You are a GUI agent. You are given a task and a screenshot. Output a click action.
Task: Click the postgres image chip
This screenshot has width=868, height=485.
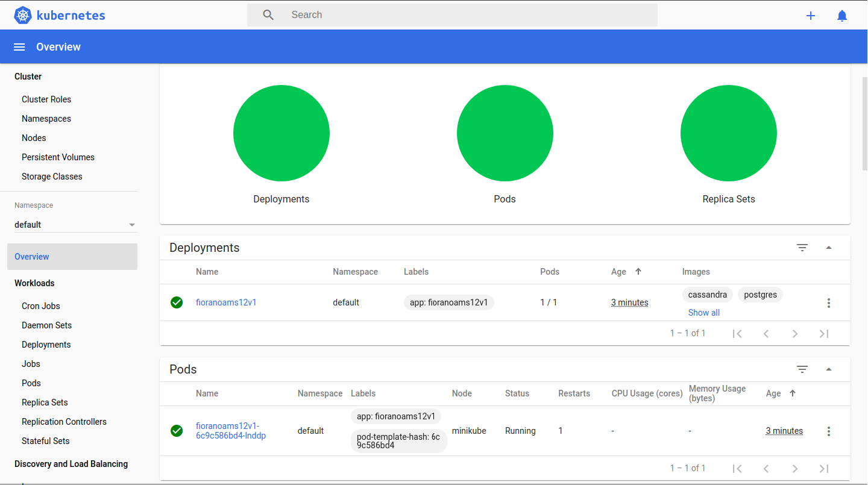760,295
